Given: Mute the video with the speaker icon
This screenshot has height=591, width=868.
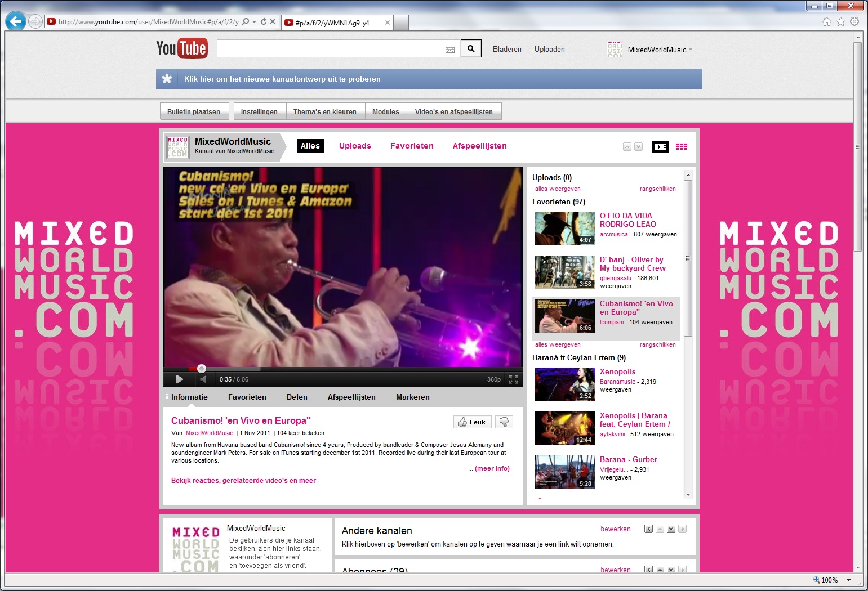Looking at the screenshot, I should coord(203,379).
